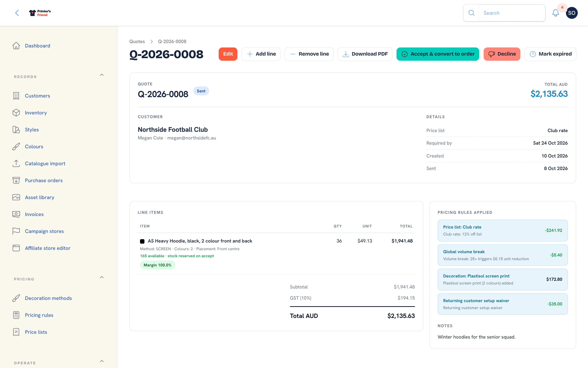This screenshot has height=368, width=588.
Task: Click the Colours brush icon
Action: coord(16,146)
